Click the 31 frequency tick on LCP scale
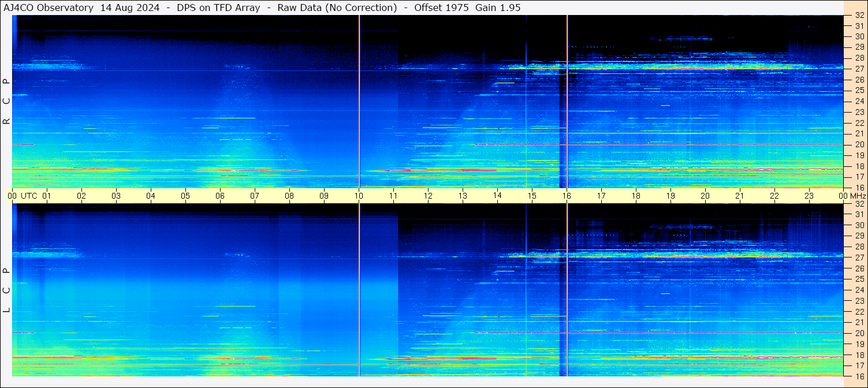The image size is (868, 388). pos(859,214)
